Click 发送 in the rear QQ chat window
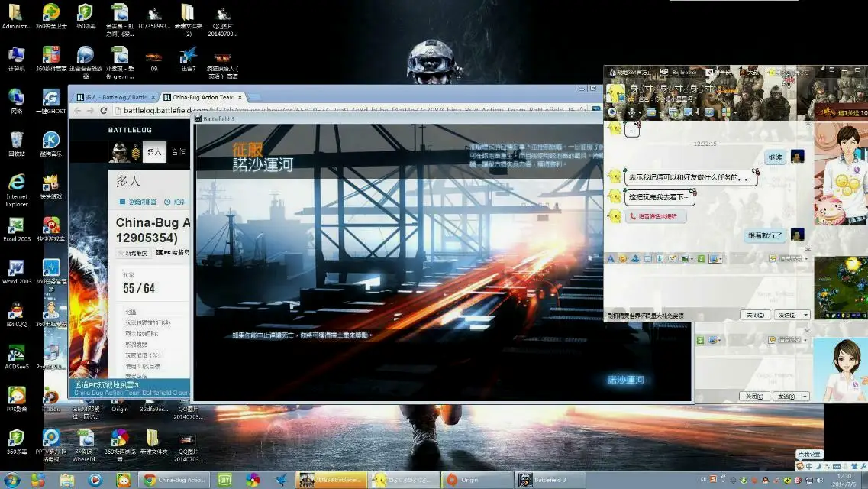This screenshot has width=868, height=489. pyautogui.click(x=786, y=397)
